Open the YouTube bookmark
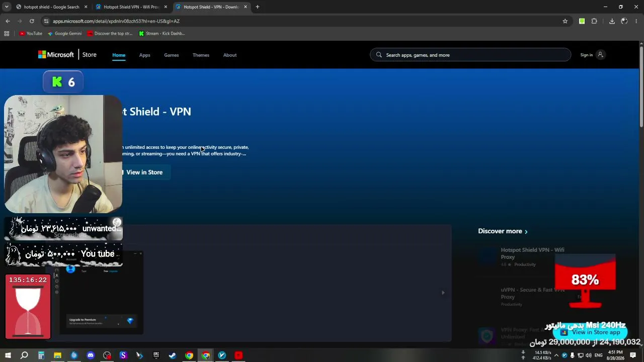644x362 pixels. [x=31, y=34]
